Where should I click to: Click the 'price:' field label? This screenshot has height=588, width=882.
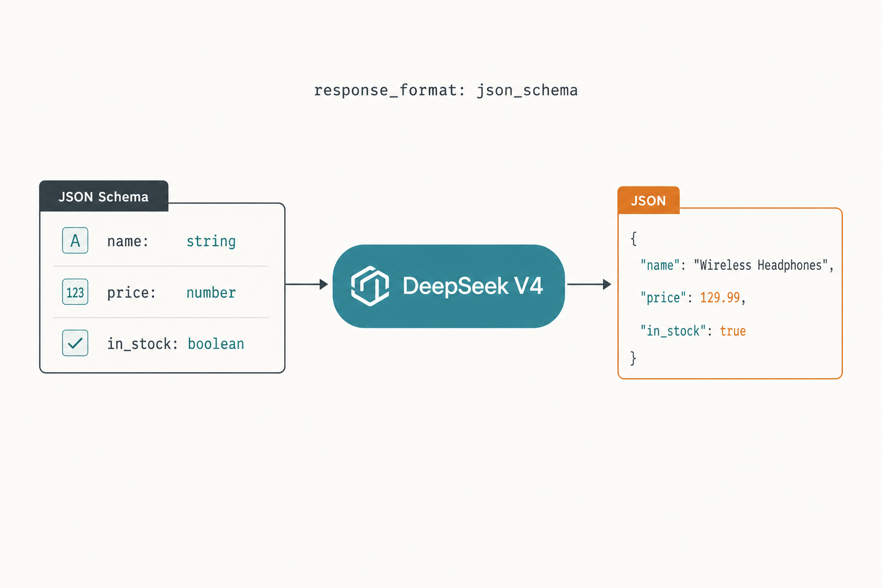pyautogui.click(x=131, y=293)
